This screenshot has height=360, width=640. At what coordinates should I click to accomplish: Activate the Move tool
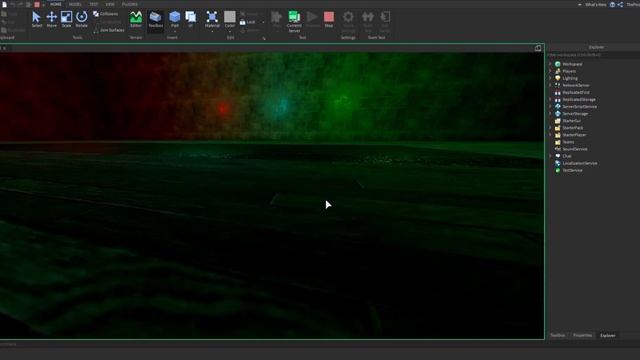(x=51, y=19)
